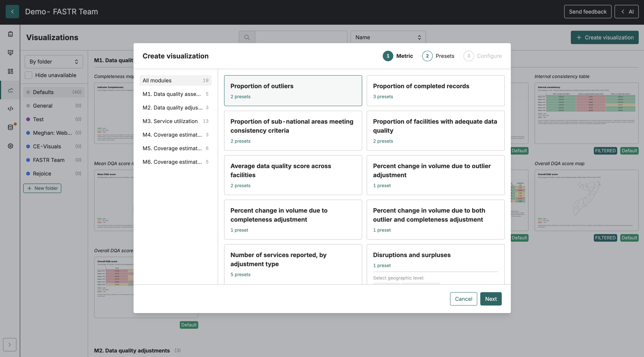Viewport: 644px width, 357px height.
Task: Select the visualizations chart sidebar icon
Action: (x=10, y=90)
